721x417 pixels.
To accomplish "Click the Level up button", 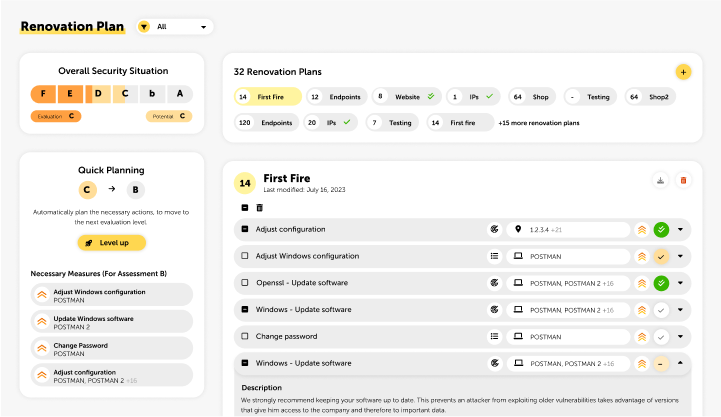I will (x=112, y=243).
